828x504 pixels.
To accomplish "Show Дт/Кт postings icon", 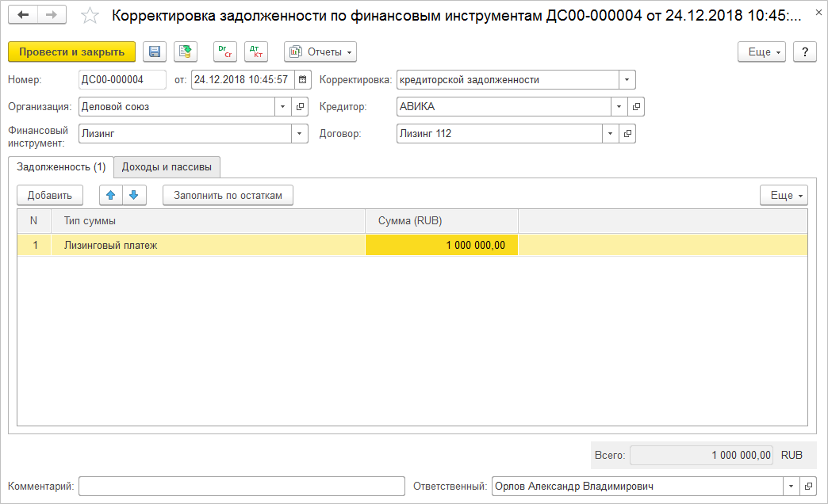I will point(256,52).
